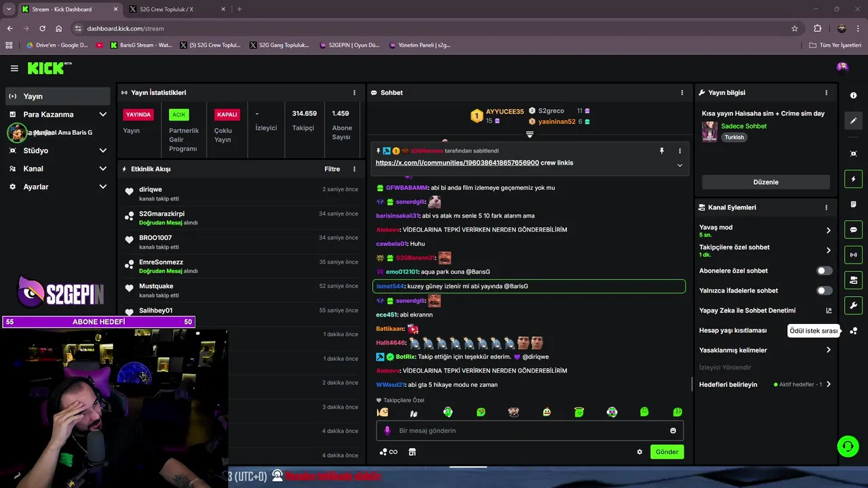This screenshot has height=488, width=868.
Task: Click the green support headset button
Action: 848,446
